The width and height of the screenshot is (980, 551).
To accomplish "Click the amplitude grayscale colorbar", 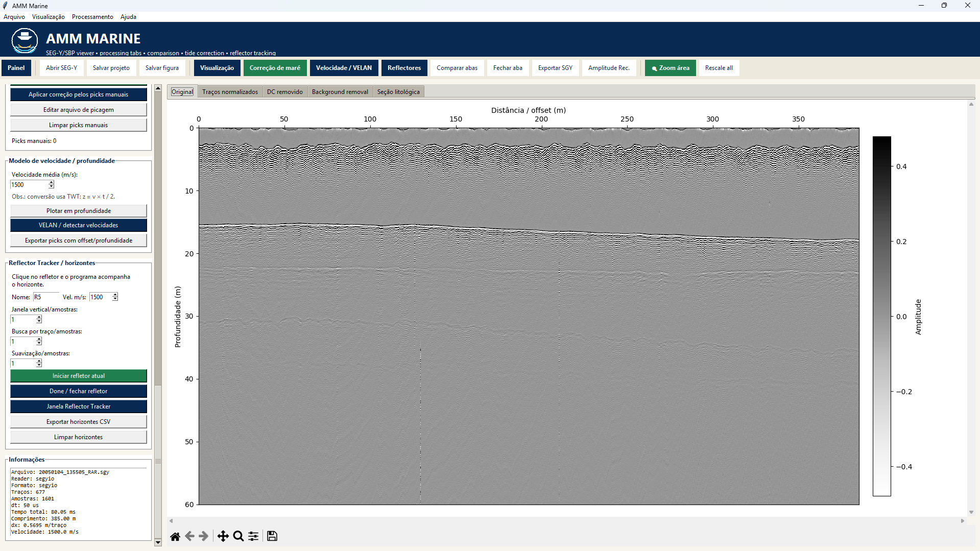I will pos(881,316).
